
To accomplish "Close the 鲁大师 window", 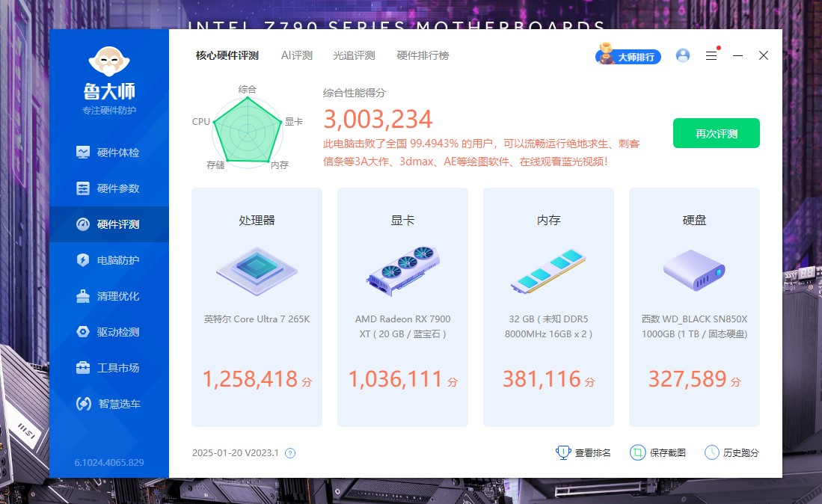I will 763,55.
